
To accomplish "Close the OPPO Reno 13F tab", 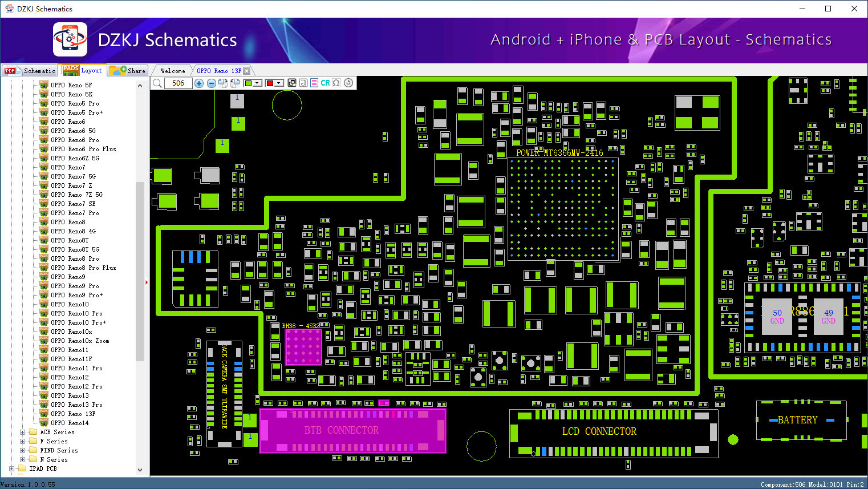I will coord(247,71).
